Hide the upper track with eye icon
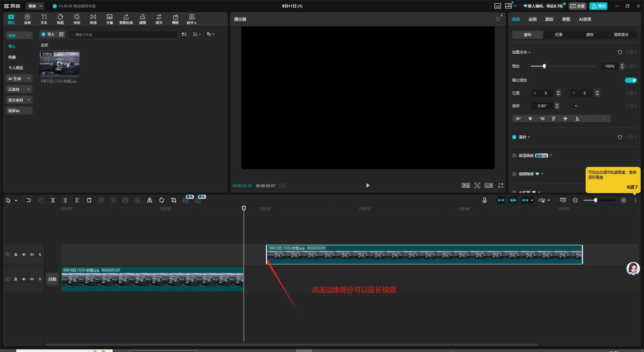 24,255
